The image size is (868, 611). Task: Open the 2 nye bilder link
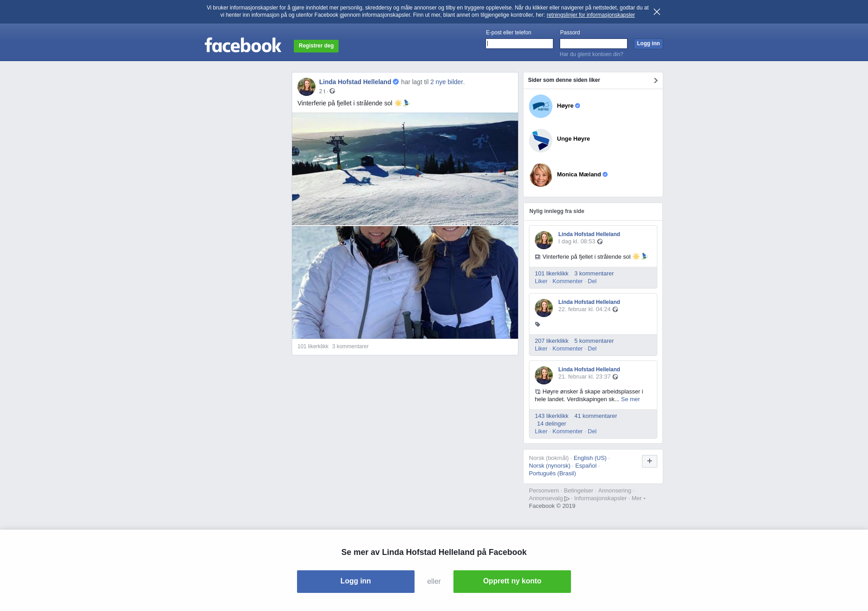tap(447, 82)
